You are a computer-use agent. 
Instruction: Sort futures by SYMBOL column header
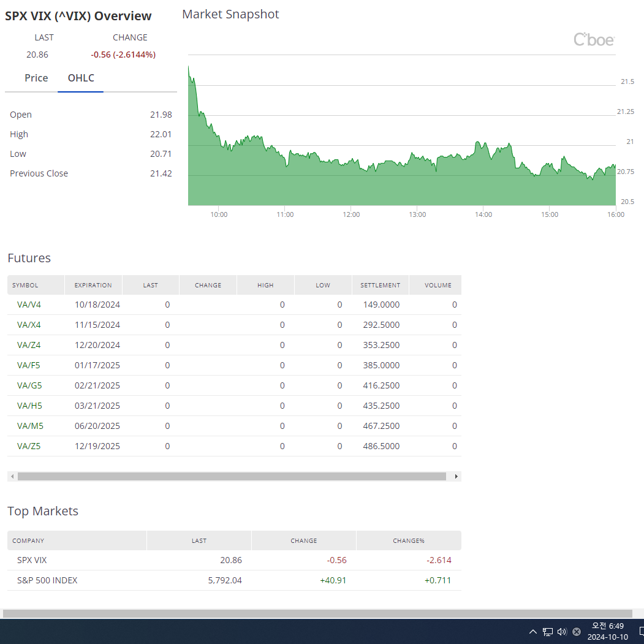pyautogui.click(x=36, y=285)
